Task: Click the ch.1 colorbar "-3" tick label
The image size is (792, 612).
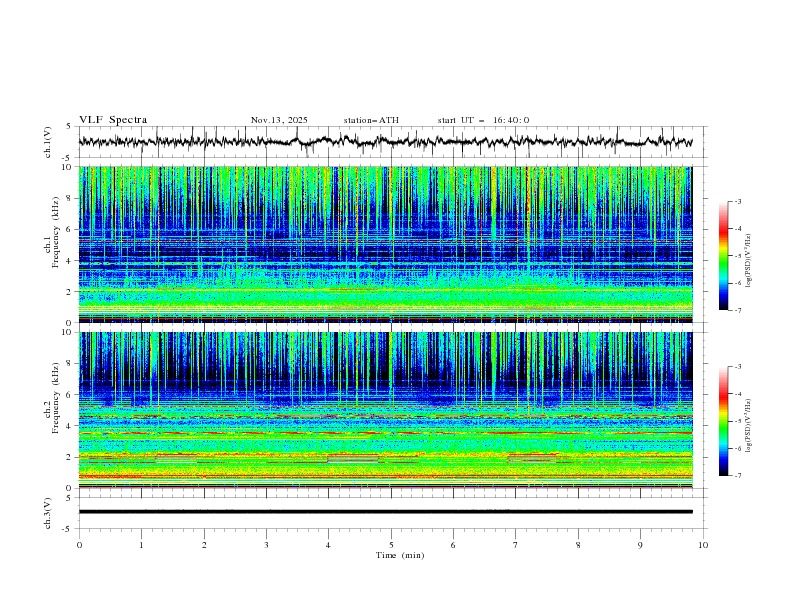Action: pyautogui.click(x=737, y=201)
